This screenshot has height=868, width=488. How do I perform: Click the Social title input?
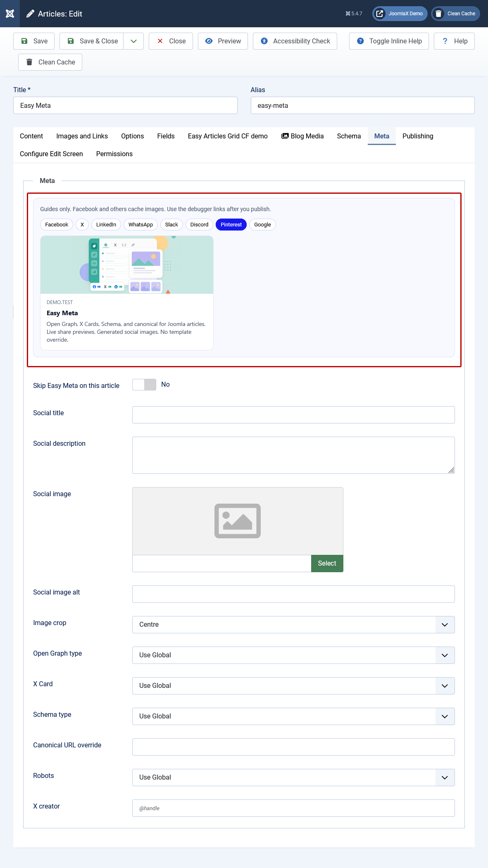(x=293, y=415)
